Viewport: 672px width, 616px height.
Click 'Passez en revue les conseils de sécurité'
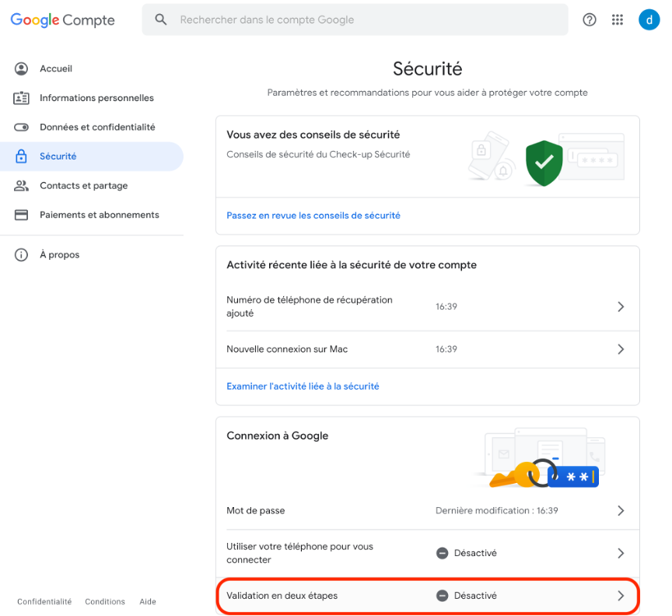313,215
